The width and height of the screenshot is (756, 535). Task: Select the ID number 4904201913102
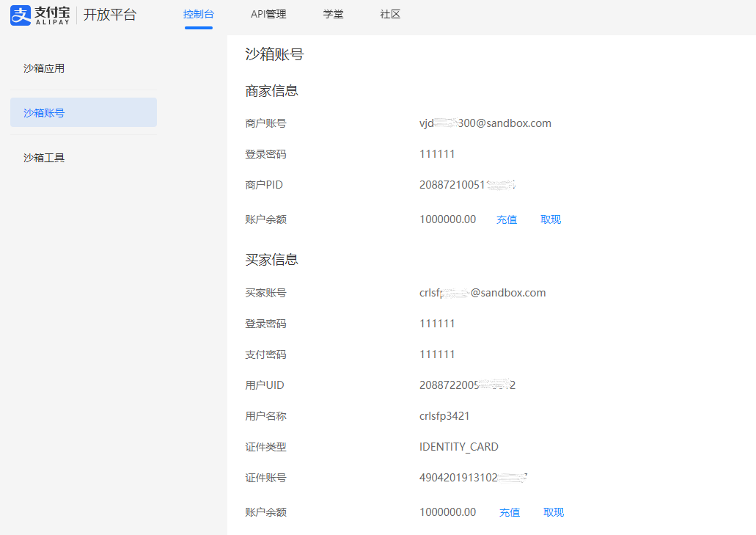[473, 478]
